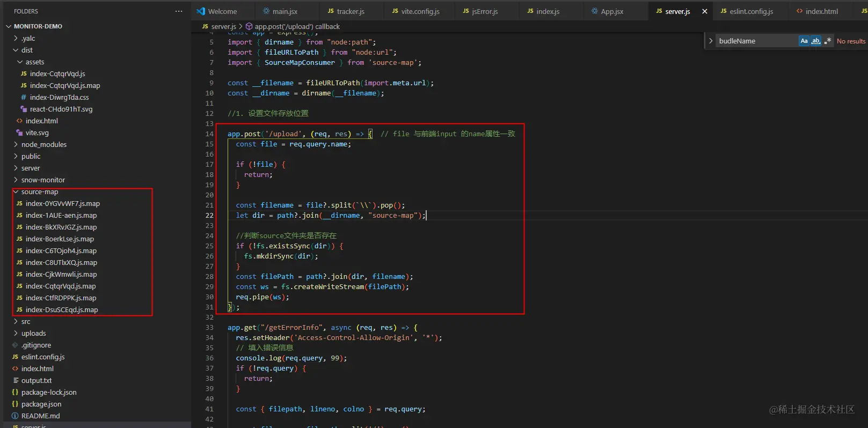Switch to the tracker.js tab

(x=346, y=11)
